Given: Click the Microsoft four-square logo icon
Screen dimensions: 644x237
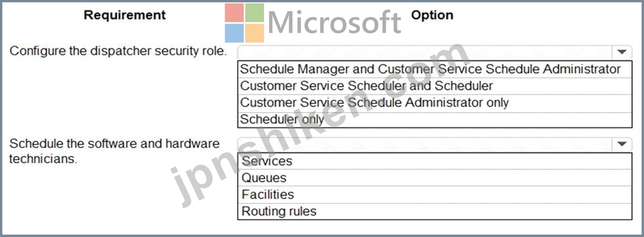Looking at the screenshot, I should tap(244, 23).
